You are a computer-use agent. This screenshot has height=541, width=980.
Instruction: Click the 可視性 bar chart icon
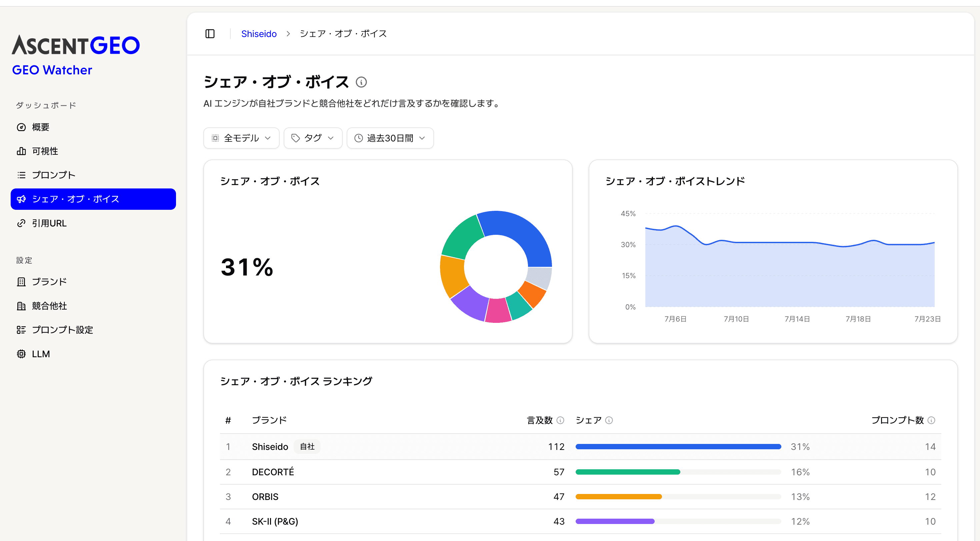click(x=21, y=151)
